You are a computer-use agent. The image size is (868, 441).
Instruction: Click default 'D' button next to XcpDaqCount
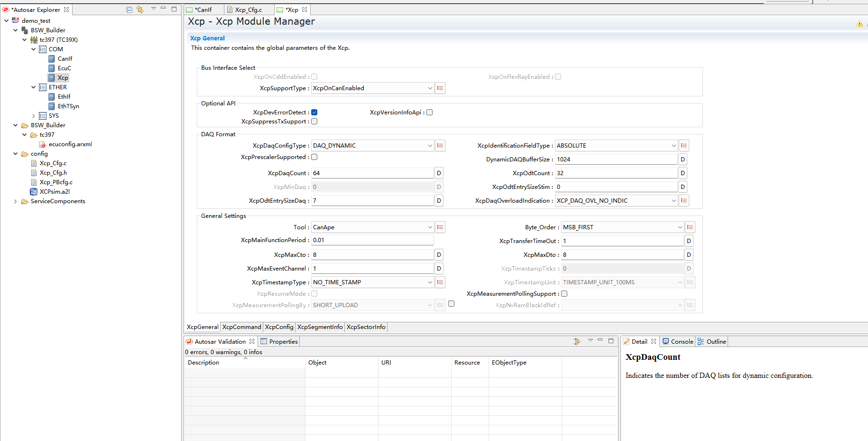[439, 173]
